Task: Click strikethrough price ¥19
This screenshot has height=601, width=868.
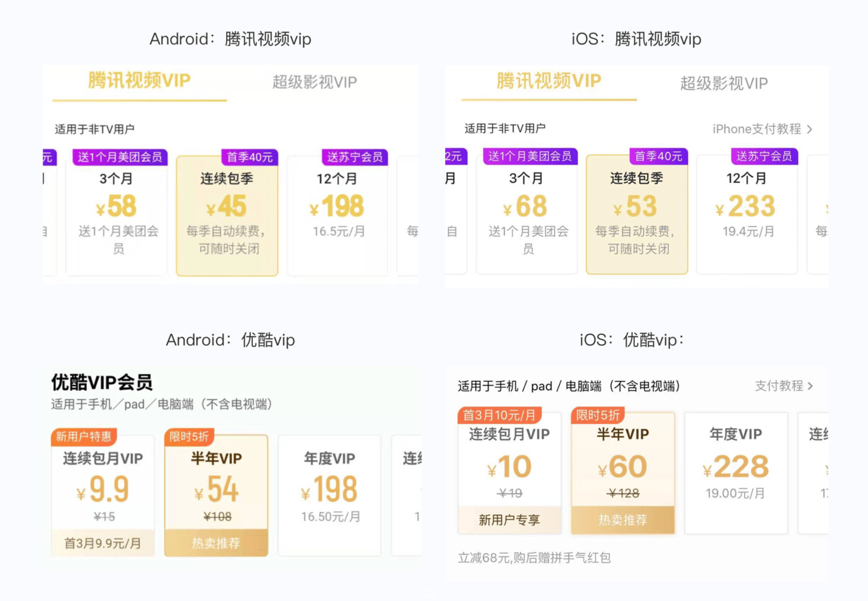Action: pos(510,493)
